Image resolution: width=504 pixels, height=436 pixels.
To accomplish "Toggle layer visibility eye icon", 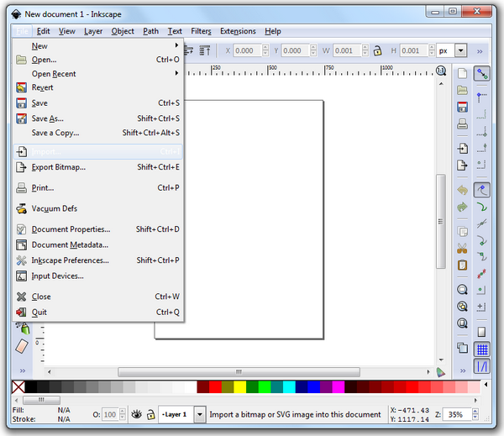I will (x=137, y=414).
